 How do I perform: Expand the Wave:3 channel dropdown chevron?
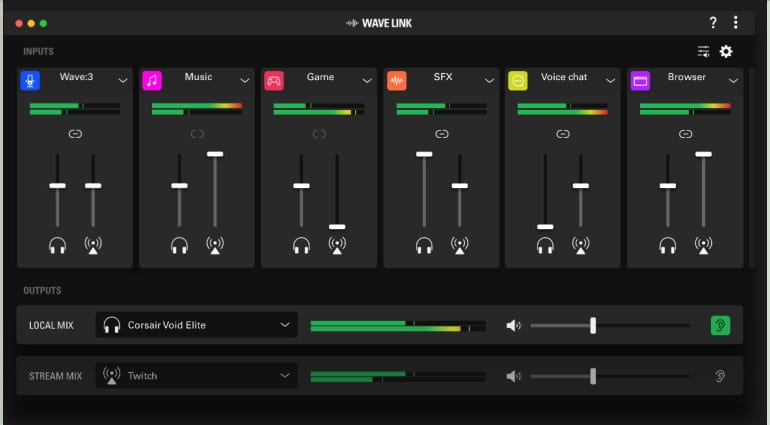click(123, 81)
